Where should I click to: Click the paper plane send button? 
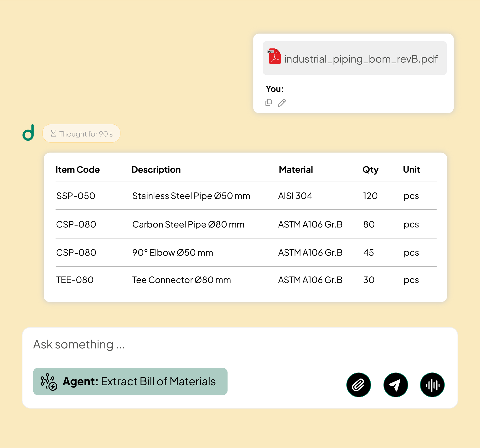point(396,385)
